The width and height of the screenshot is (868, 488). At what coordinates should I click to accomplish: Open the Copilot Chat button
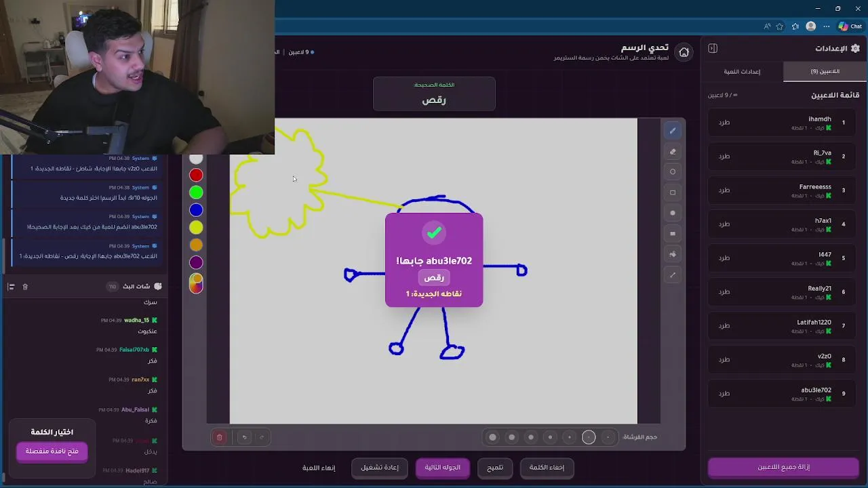coord(850,26)
